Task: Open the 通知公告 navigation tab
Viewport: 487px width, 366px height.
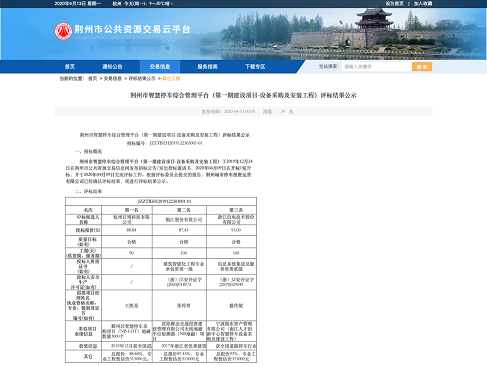Action: 112,67
